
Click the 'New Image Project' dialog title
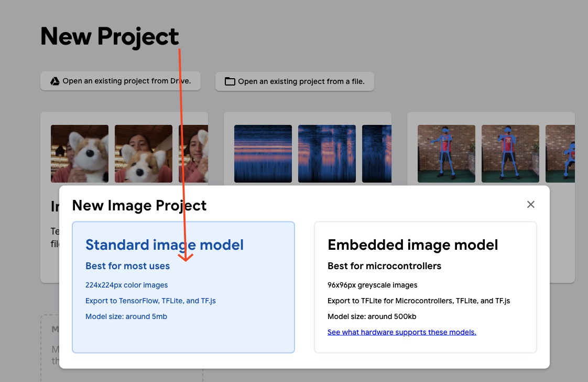click(139, 206)
